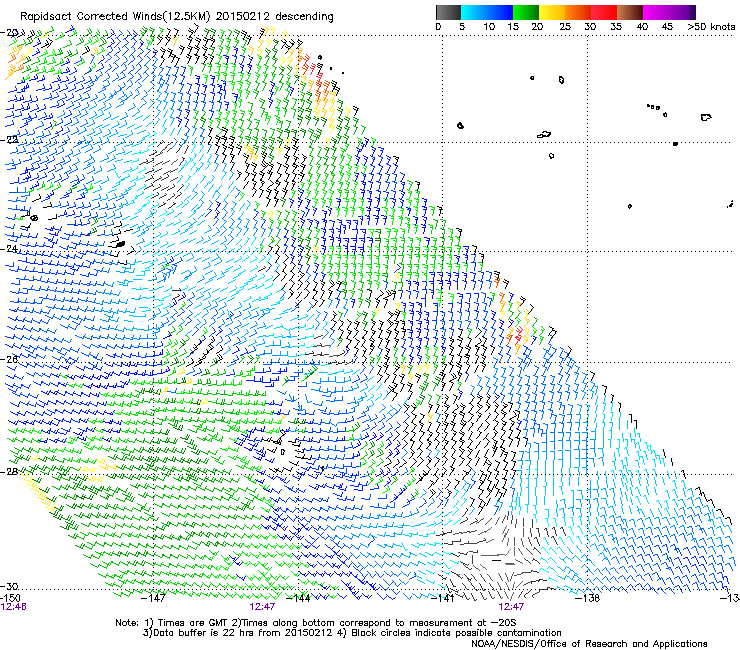Click the ">50 knots" legend label
The height and width of the screenshot is (650, 740).
[711, 27]
